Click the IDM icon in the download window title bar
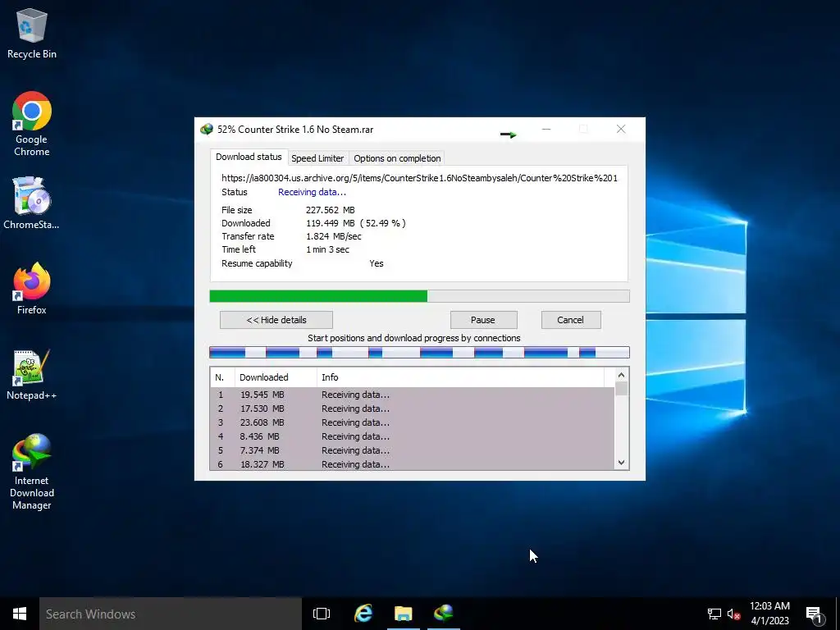The image size is (840, 630). click(x=206, y=129)
